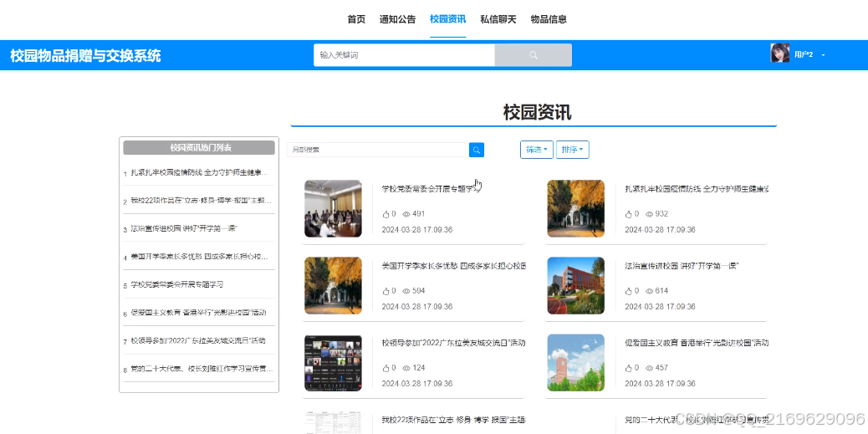Image resolution: width=868 pixels, height=434 pixels.
Task: Click 校园物品捐赠与交换系统 site title
Action: [86, 55]
